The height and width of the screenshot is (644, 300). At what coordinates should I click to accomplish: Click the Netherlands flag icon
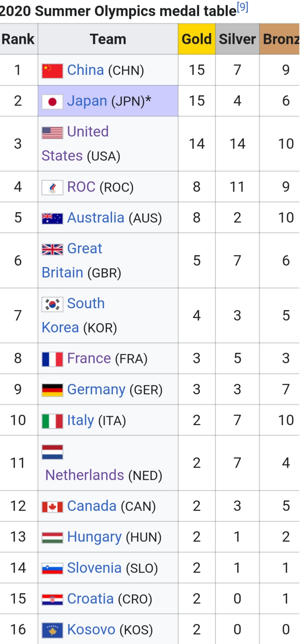coord(52,452)
